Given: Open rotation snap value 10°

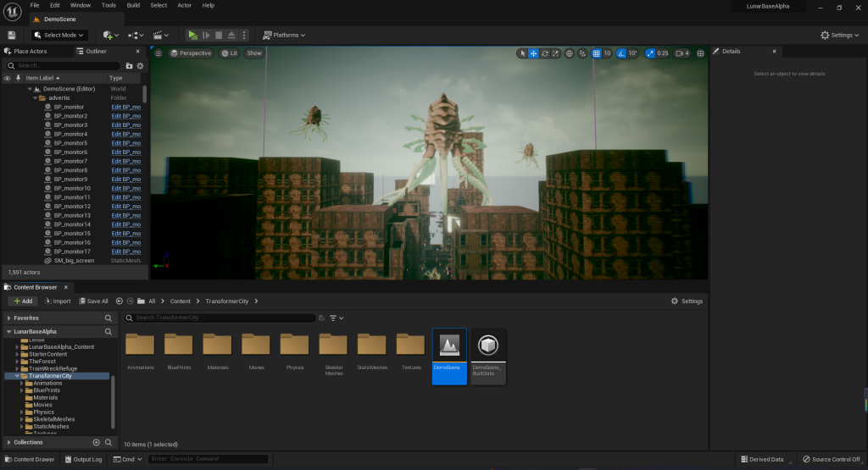Looking at the screenshot, I should pos(632,53).
